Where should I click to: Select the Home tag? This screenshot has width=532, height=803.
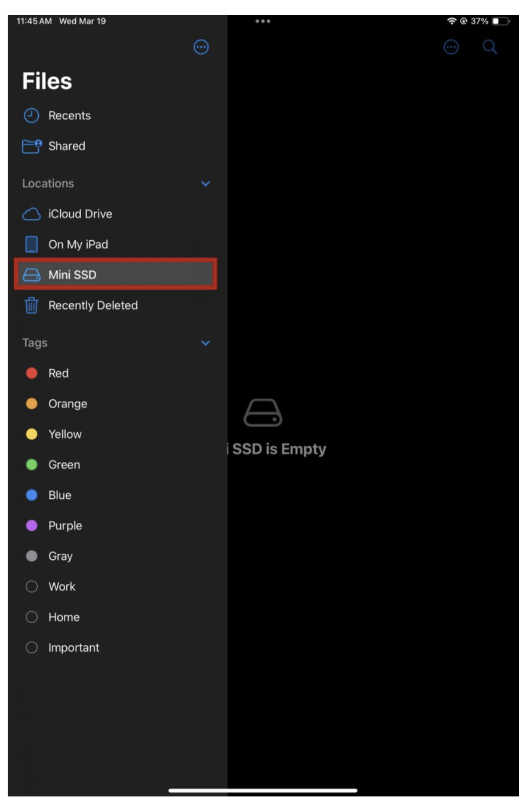[63, 617]
